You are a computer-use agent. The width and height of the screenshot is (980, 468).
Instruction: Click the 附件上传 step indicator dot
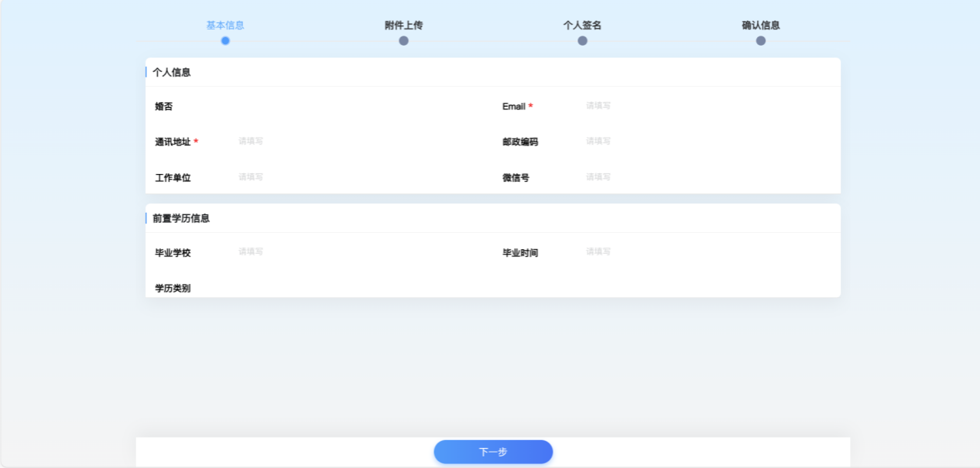click(x=404, y=39)
